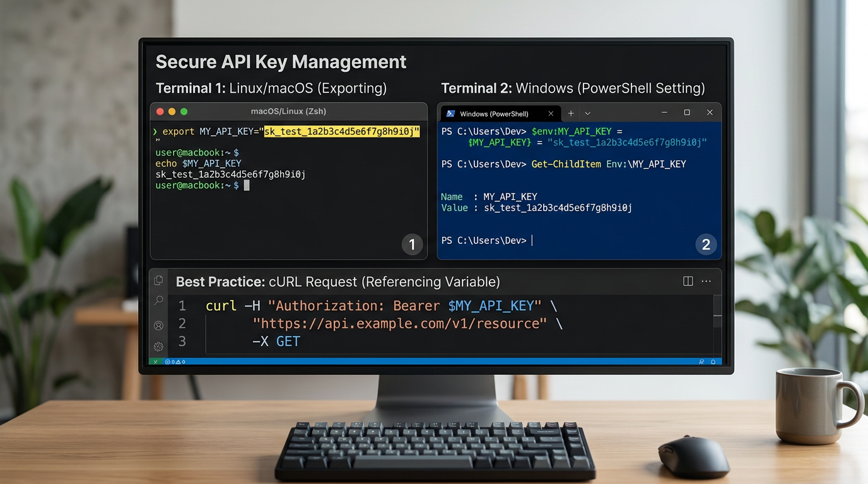Image resolution: width=868 pixels, height=484 pixels.
Task: Click the sk_test output line under echo
Action: point(230,174)
